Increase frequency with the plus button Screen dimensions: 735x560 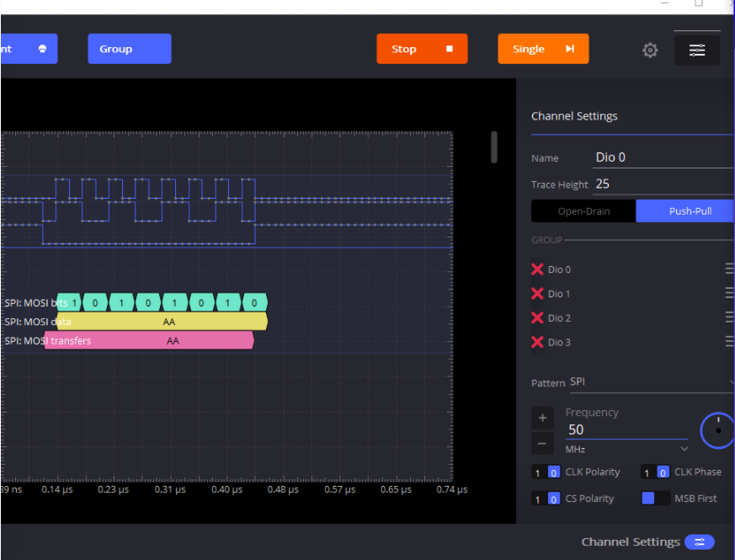coord(542,418)
